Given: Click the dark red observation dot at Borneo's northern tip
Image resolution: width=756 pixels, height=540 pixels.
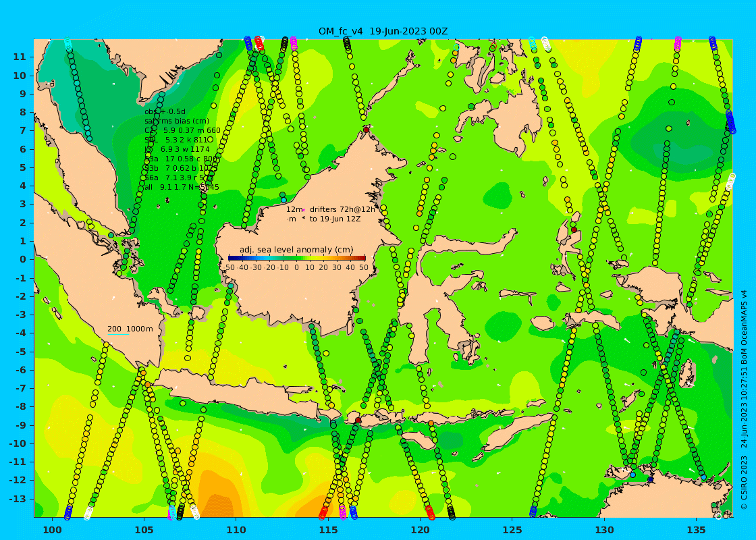Looking at the screenshot, I should (x=366, y=130).
